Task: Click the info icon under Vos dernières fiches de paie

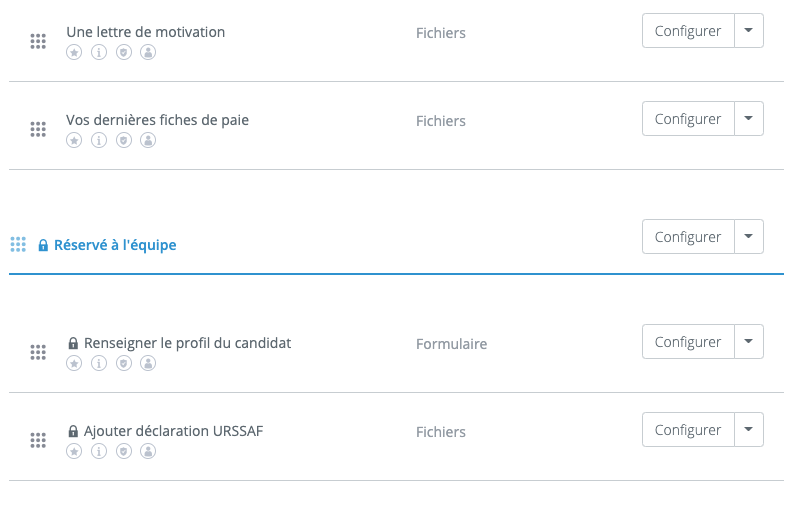Action: click(x=99, y=140)
